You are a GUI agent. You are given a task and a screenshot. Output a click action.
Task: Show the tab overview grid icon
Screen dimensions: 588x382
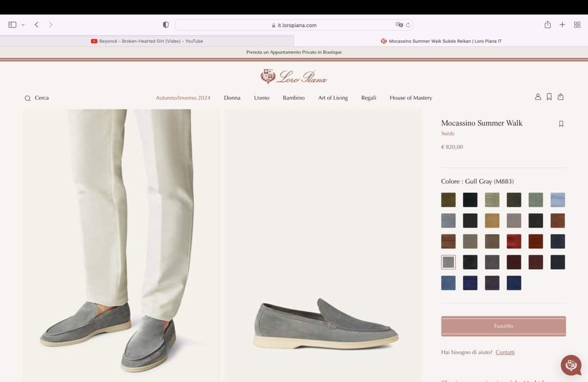[577, 25]
